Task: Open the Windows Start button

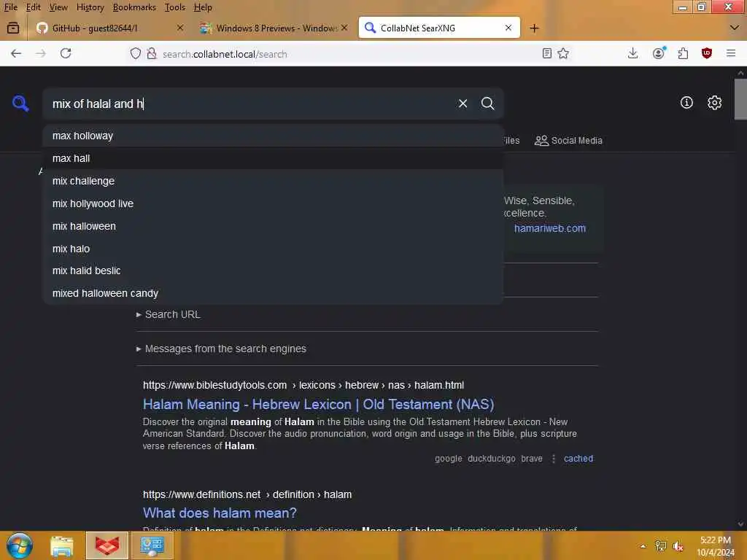Action: pyautogui.click(x=19, y=545)
